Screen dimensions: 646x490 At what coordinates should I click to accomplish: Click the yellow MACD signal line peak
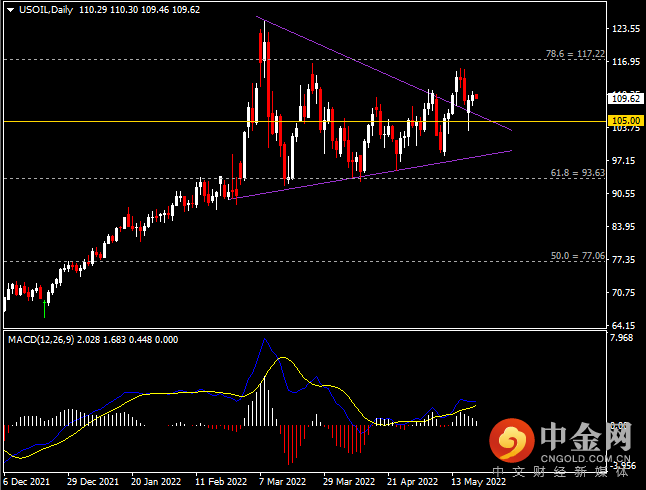coord(286,358)
